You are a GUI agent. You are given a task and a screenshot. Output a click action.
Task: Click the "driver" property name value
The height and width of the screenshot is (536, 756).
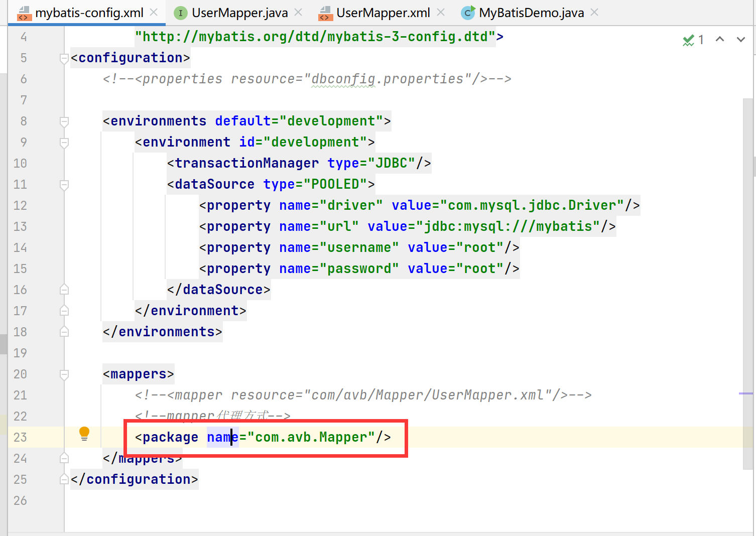(x=351, y=205)
